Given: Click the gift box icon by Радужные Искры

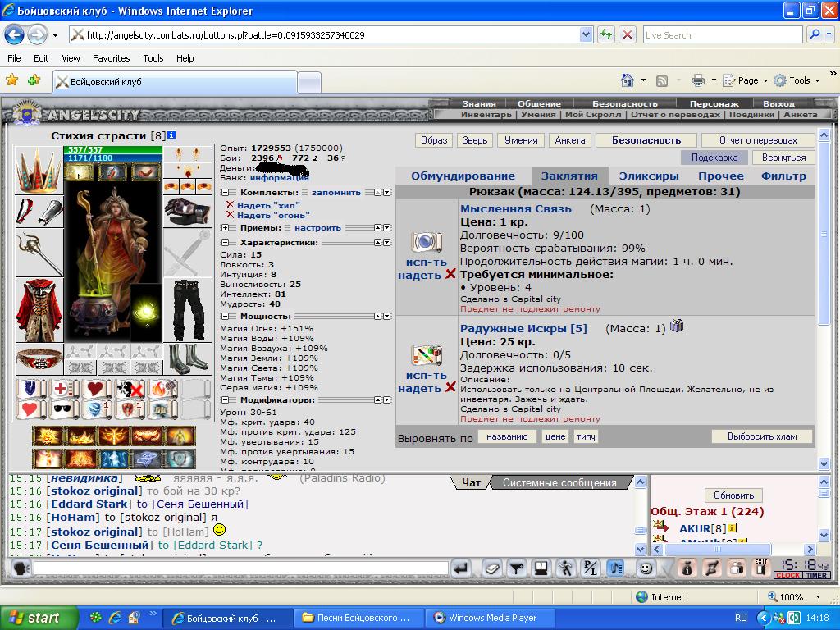Looking at the screenshot, I should [x=677, y=326].
